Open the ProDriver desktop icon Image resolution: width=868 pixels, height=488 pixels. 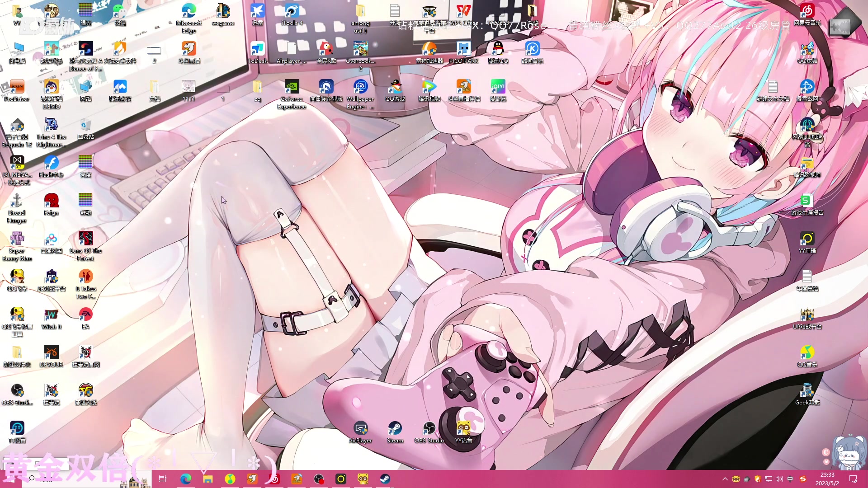[17, 90]
